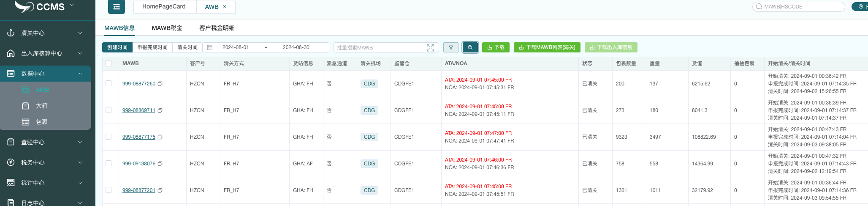Check the row for MAWB 999-08877201
This screenshot has height=206, width=868.
[108, 190]
